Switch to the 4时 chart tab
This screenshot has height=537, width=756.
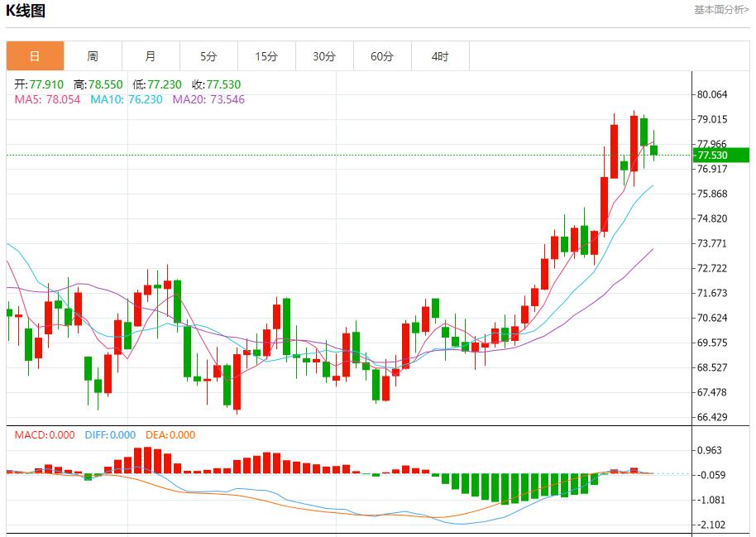pos(440,56)
